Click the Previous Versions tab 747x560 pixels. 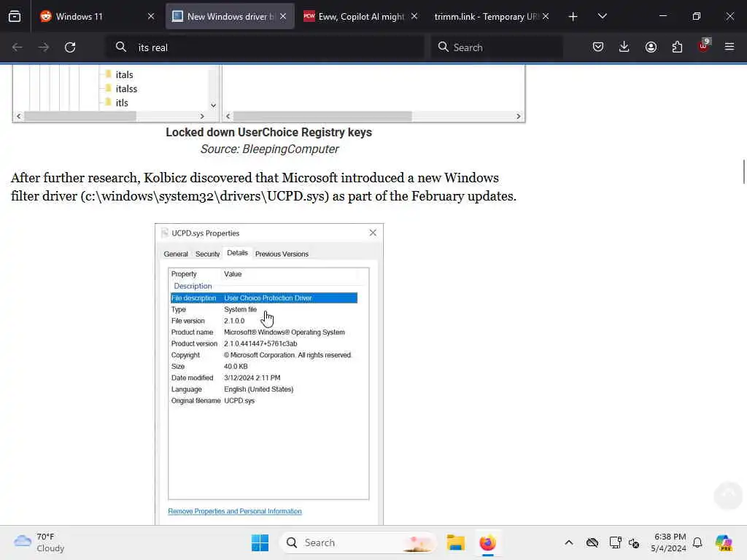[282, 254]
